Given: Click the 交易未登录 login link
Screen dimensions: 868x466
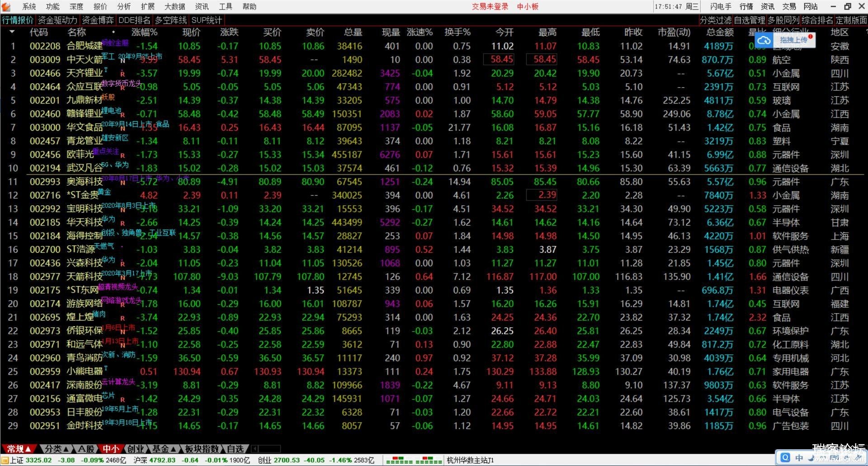Looking at the screenshot, I should click(490, 7).
